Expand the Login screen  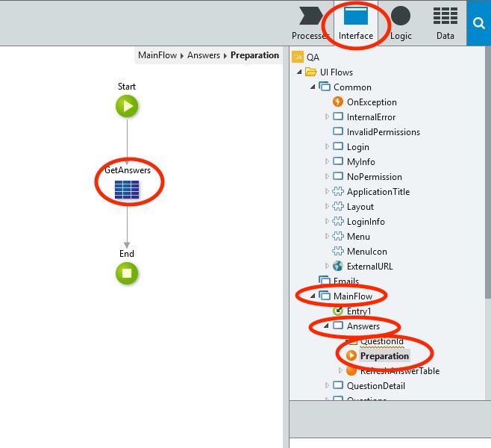pos(327,146)
